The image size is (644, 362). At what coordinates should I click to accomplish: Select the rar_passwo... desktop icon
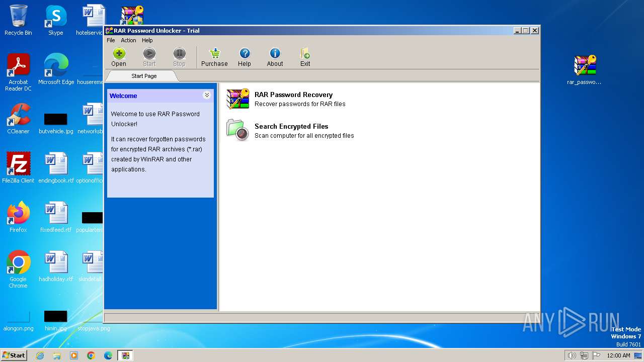584,69
